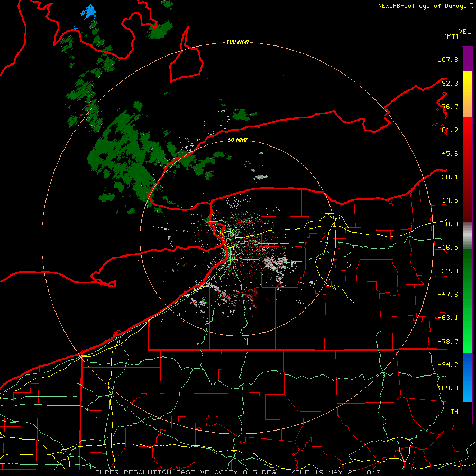
Task: Click the -63.1 velocity scale value
Action: click(448, 318)
